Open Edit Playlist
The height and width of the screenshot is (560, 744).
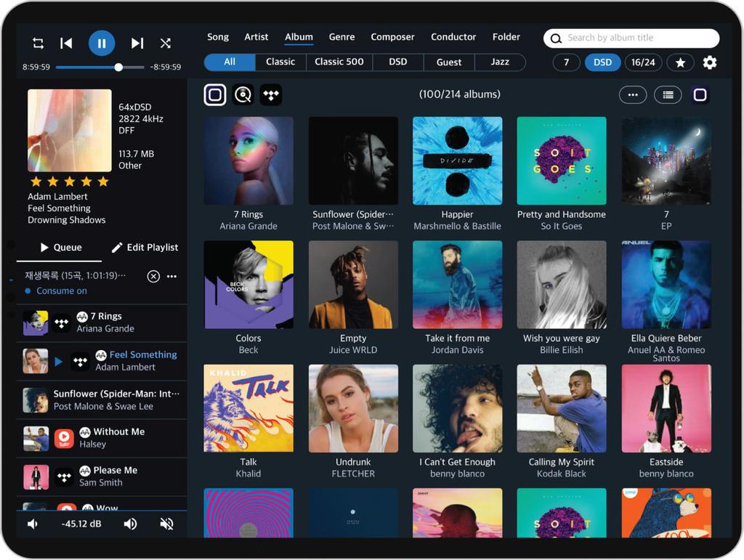[x=145, y=248]
